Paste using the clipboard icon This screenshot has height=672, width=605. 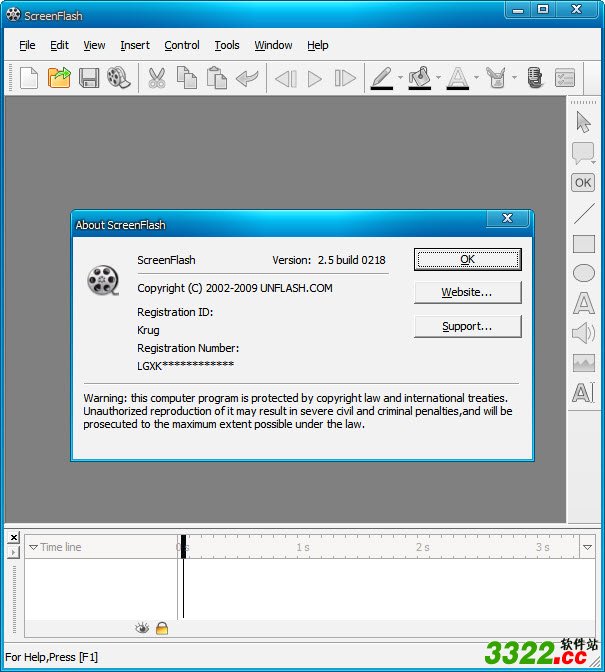pos(217,78)
